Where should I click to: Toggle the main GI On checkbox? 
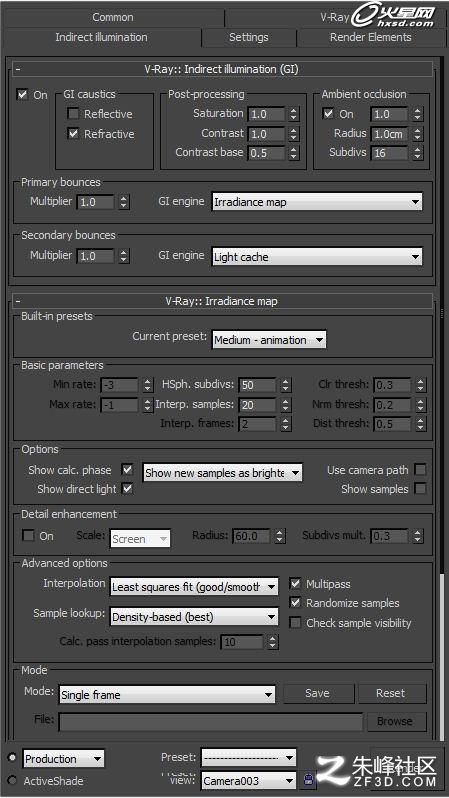[22, 94]
